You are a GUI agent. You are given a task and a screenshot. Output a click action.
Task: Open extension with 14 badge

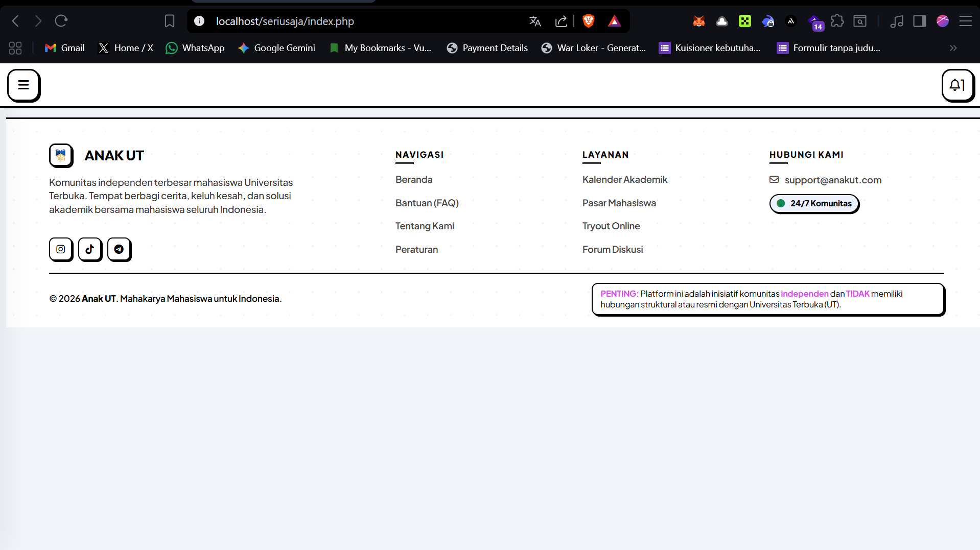click(815, 22)
